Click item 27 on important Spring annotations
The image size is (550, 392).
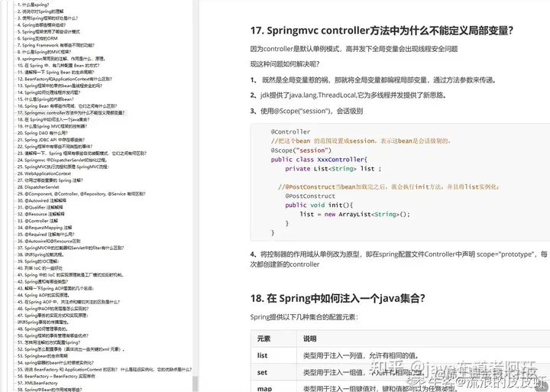tap(50, 180)
